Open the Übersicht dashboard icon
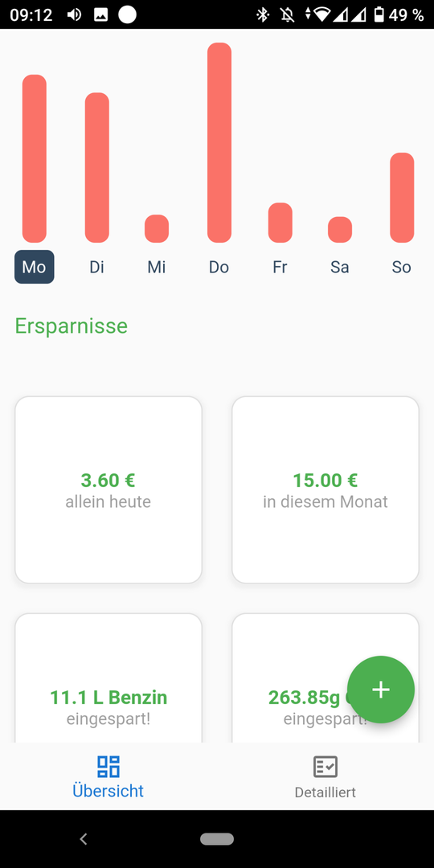The width and height of the screenshot is (434, 868). [108, 766]
